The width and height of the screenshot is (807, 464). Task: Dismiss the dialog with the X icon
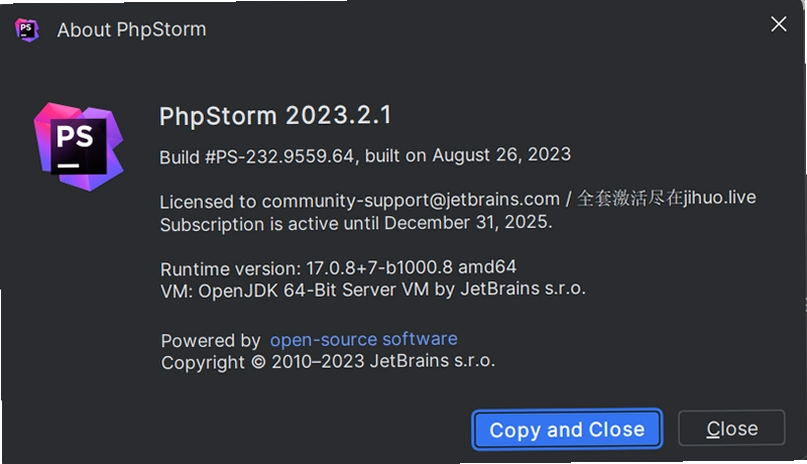click(778, 24)
